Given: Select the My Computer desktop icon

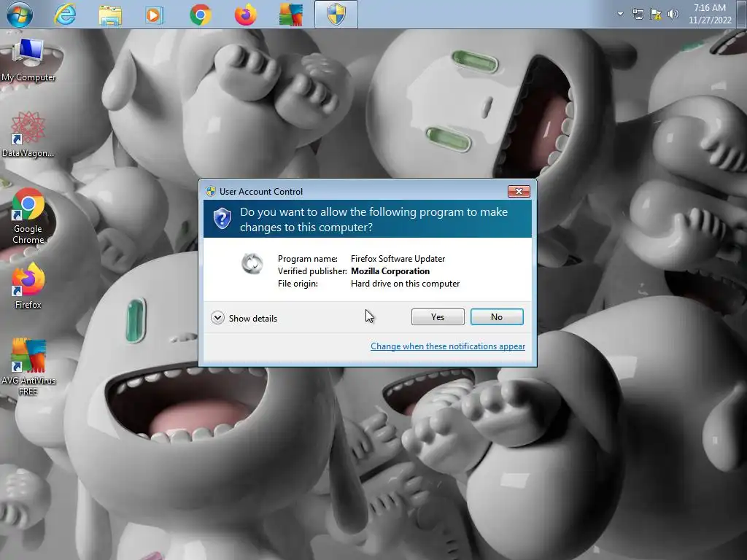Looking at the screenshot, I should point(28,61).
